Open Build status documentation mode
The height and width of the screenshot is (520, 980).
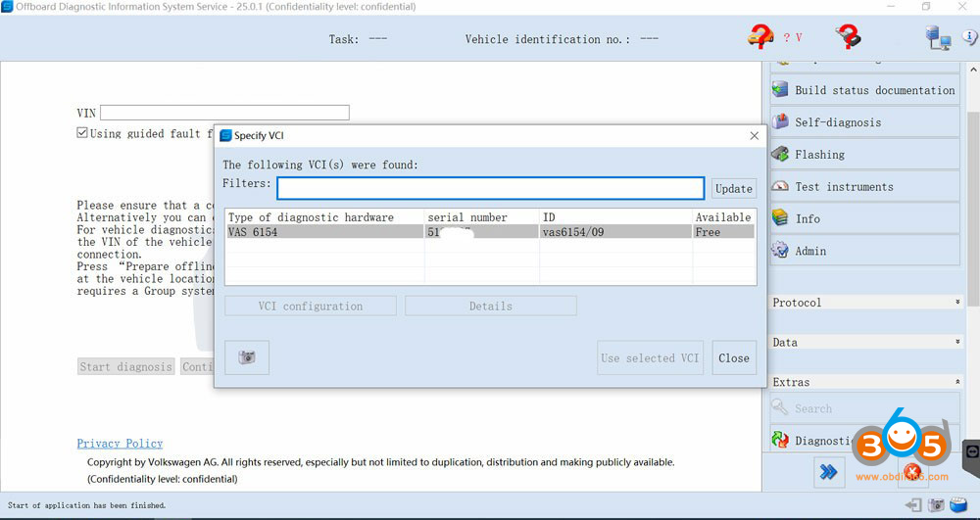pyautogui.click(x=865, y=90)
